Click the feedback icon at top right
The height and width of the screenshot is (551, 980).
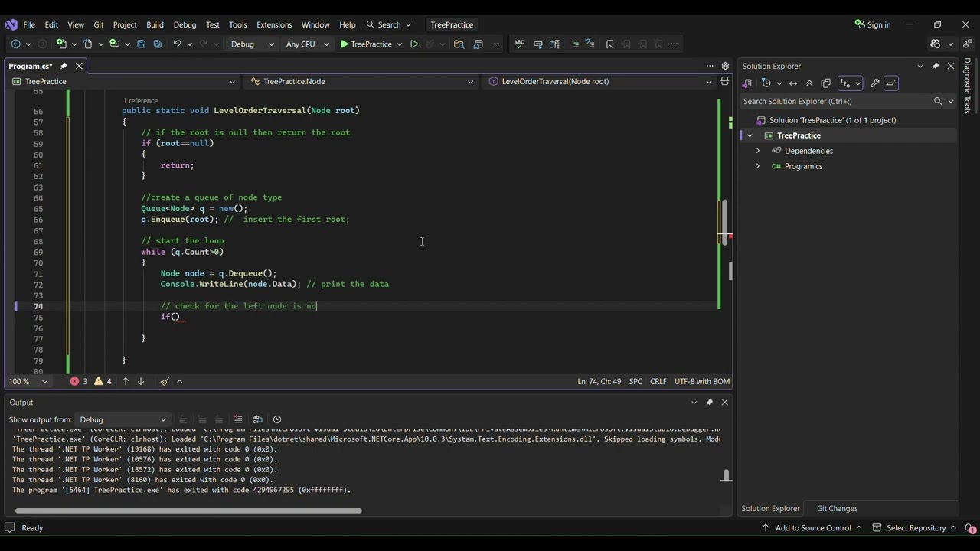969,44
